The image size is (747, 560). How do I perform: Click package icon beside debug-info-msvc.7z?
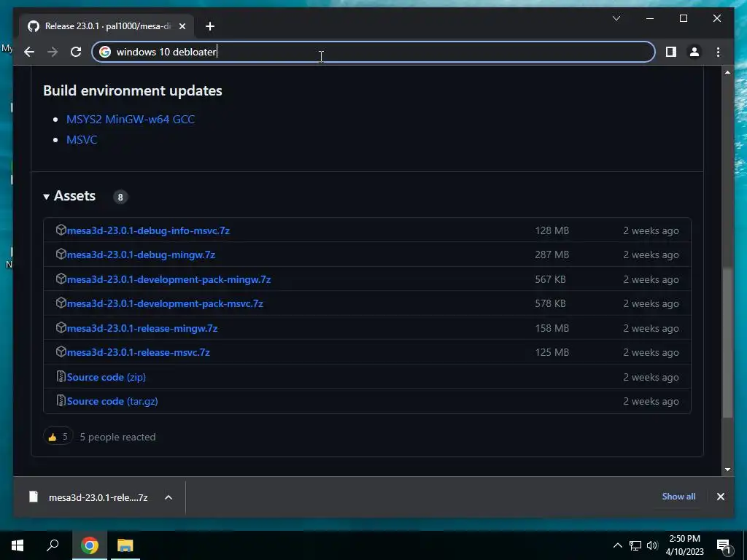pos(61,230)
